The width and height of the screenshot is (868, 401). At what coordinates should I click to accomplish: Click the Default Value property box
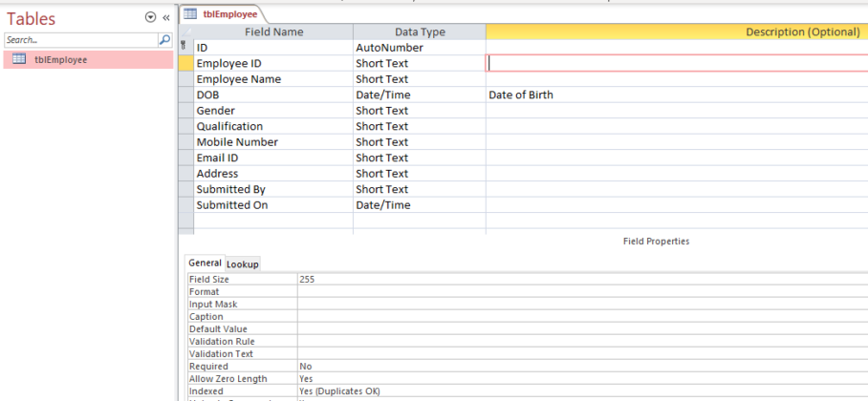click(582, 329)
